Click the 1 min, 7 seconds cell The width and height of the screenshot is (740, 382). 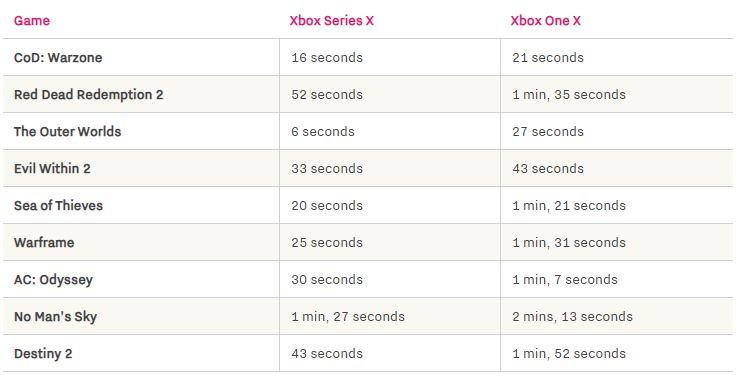click(565, 280)
